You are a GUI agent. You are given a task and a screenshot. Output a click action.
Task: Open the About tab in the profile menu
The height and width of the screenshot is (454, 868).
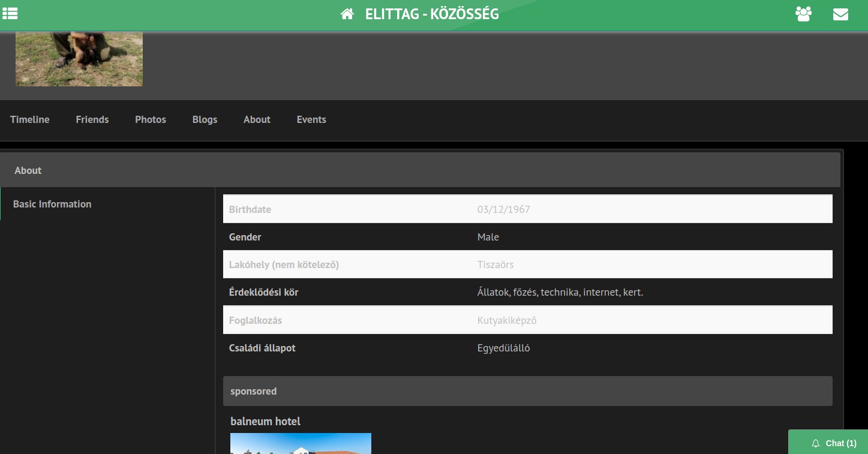pos(257,119)
